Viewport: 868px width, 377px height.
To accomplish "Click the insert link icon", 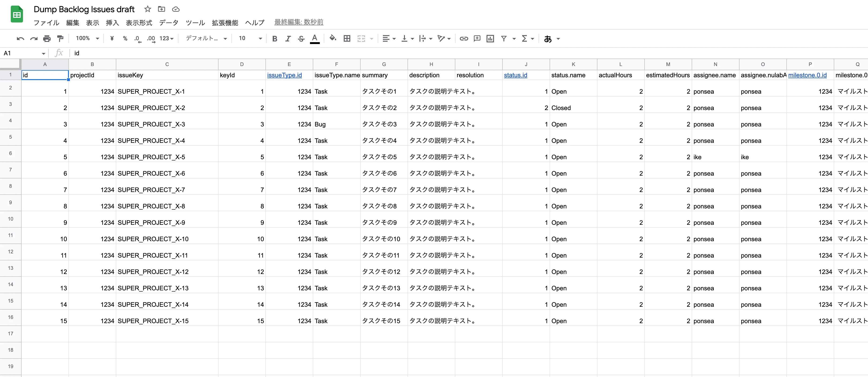I will [x=464, y=39].
